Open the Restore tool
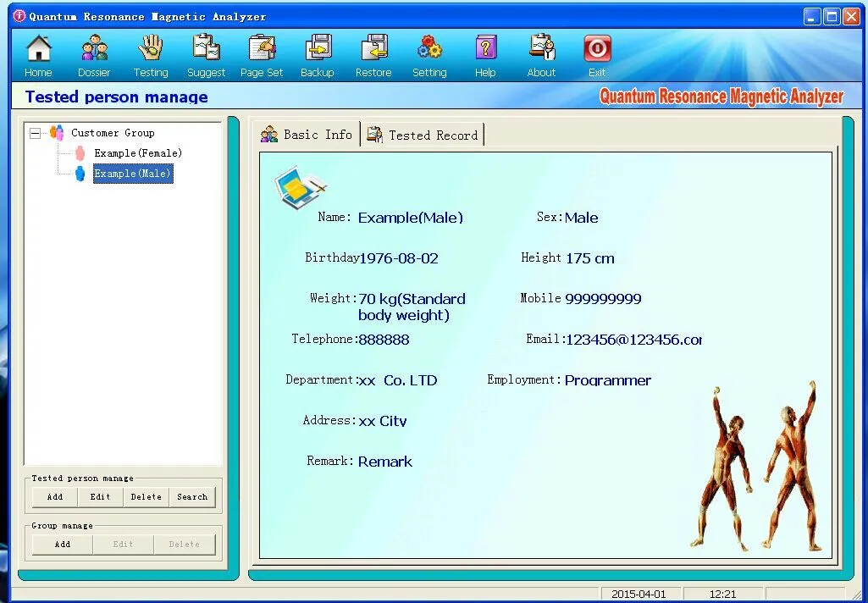Viewport: 868px width, 603px height. pyautogui.click(x=373, y=53)
